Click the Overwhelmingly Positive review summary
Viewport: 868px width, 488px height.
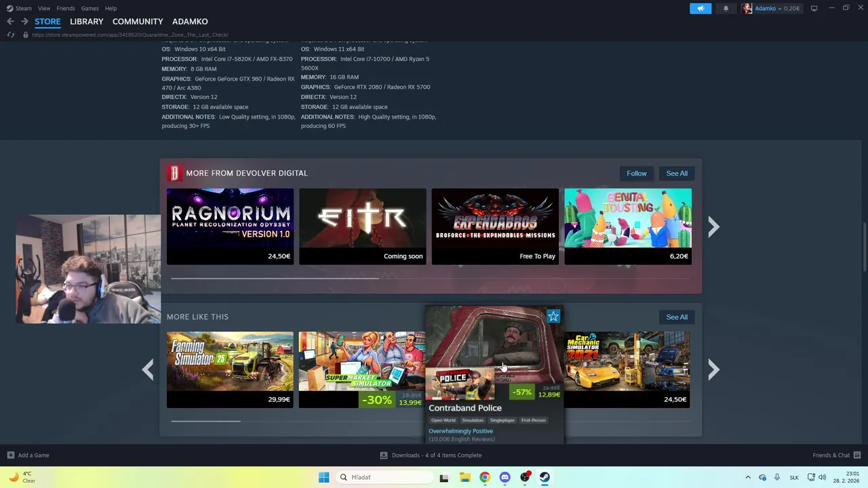point(460,431)
